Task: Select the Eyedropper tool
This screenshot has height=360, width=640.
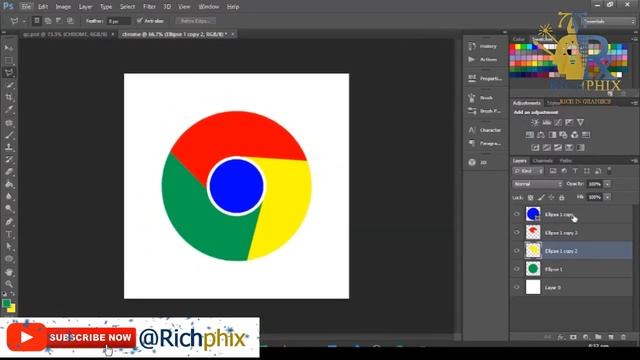Action: click(x=9, y=110)
